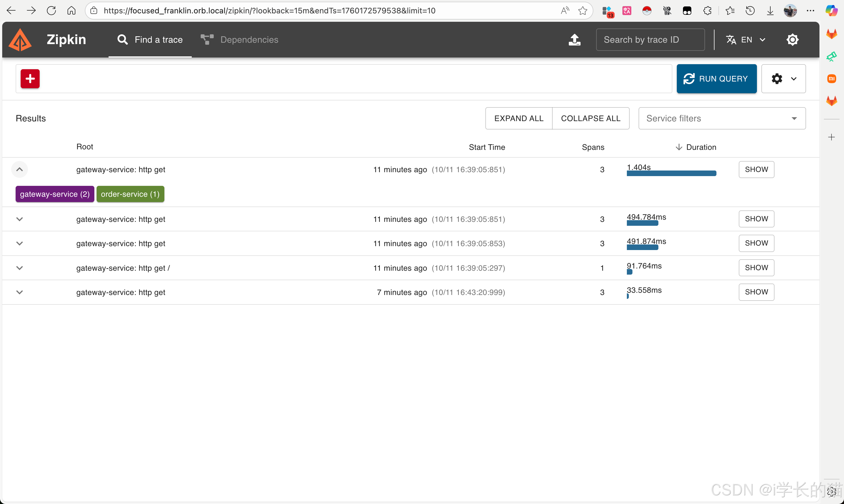Click the Zipkin logo icon

click(20, 40)
